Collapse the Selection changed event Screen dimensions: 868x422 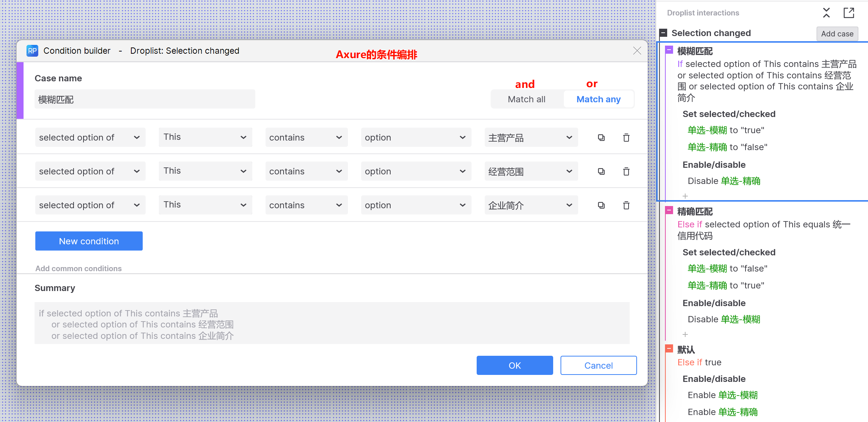click(x=664, y=33)
